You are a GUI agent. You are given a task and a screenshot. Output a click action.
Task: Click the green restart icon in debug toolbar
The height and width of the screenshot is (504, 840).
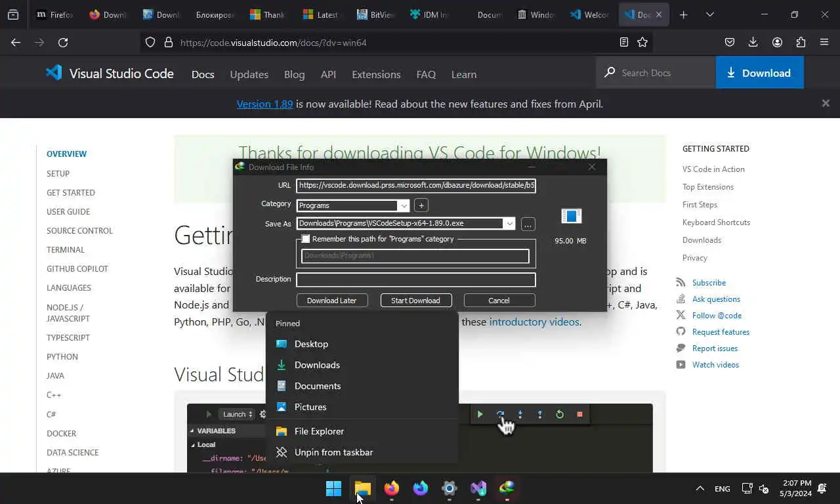560,414
